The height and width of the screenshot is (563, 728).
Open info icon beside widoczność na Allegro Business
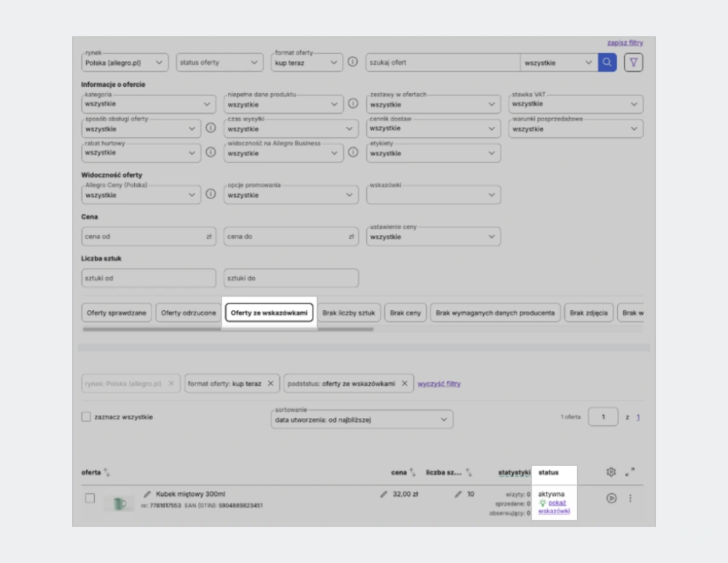pos(353,152)
